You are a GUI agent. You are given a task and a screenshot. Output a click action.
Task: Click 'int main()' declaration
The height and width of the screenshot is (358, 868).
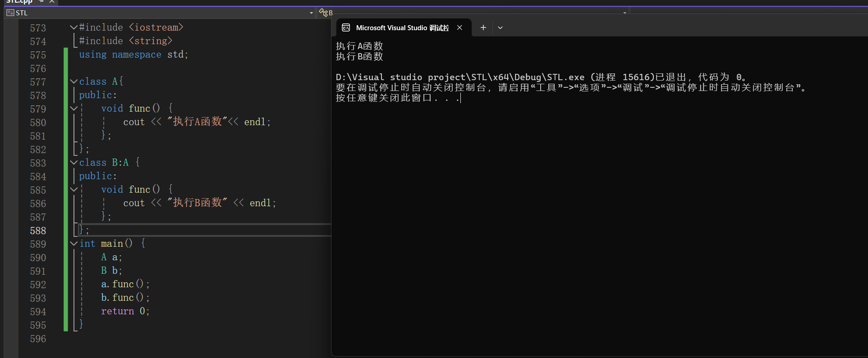pos(106,244)
